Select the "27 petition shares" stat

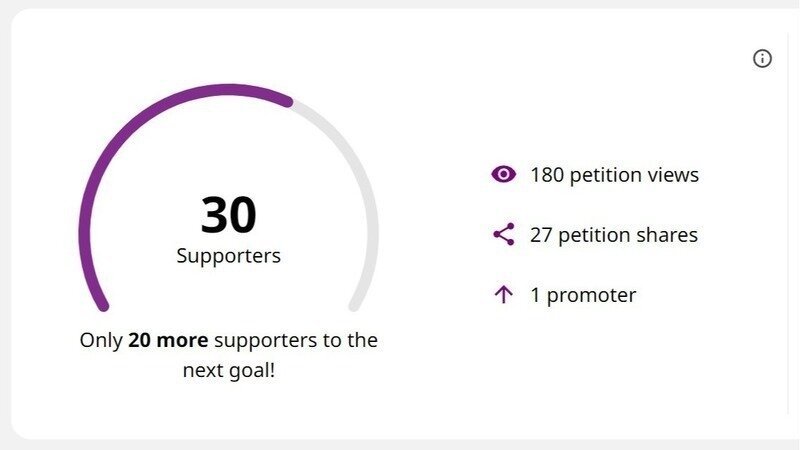pyautogui.click(x=613, y=235)
